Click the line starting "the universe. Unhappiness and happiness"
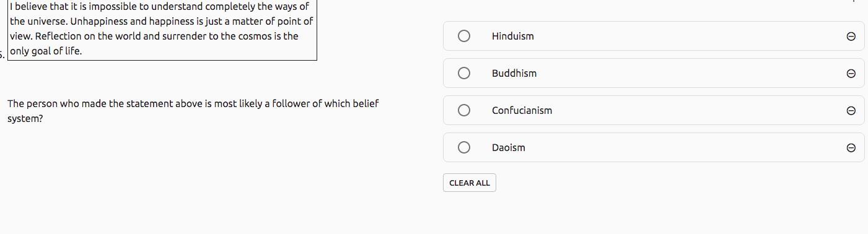 pos(161,21)
